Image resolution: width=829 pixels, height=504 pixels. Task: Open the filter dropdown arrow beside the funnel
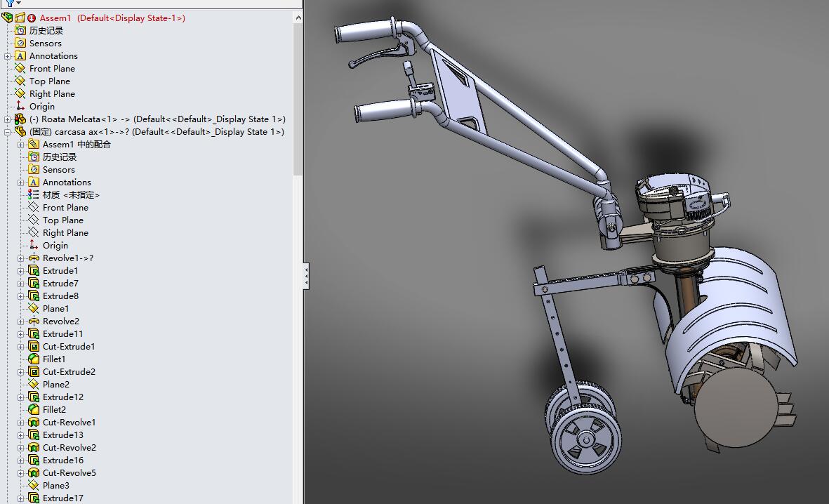(x=18, y=4)
